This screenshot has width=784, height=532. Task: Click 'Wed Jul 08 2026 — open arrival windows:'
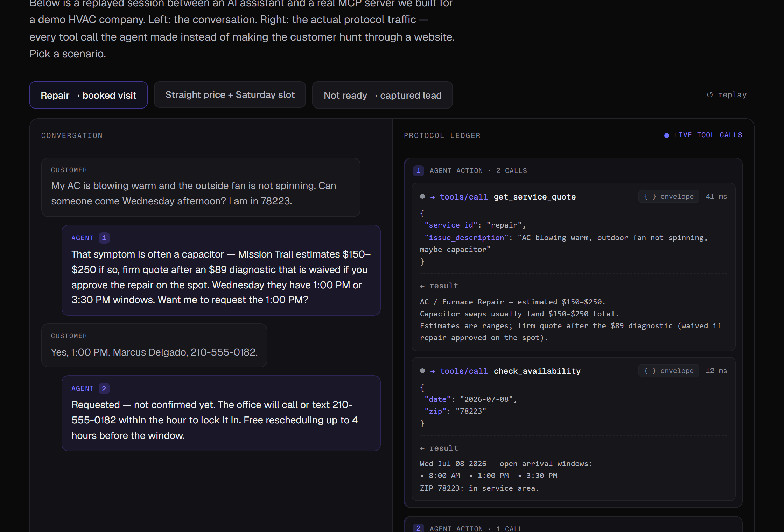tap(506, 464)
